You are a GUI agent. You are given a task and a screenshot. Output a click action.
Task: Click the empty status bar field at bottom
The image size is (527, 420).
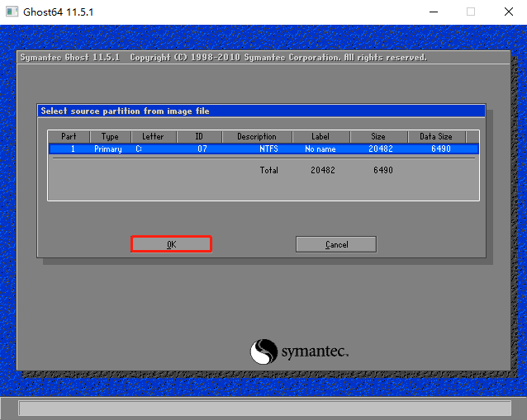click(265, 408)
